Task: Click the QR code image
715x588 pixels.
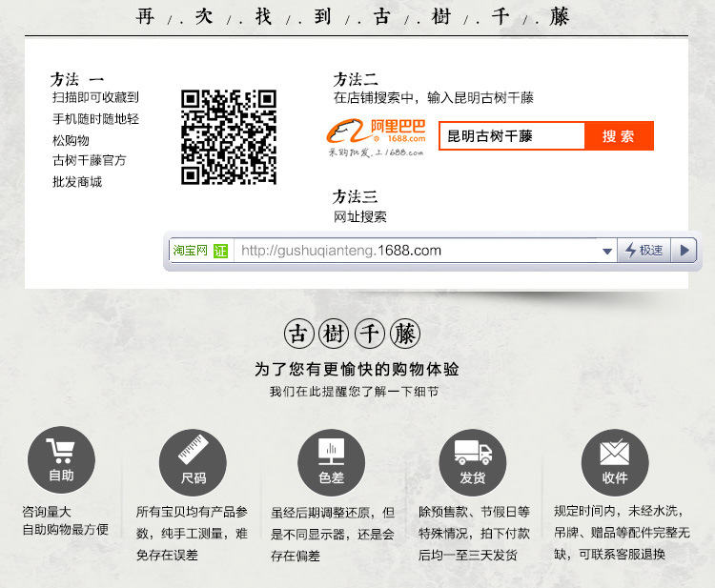Action: pyautogui.click(x=229, y=137)
